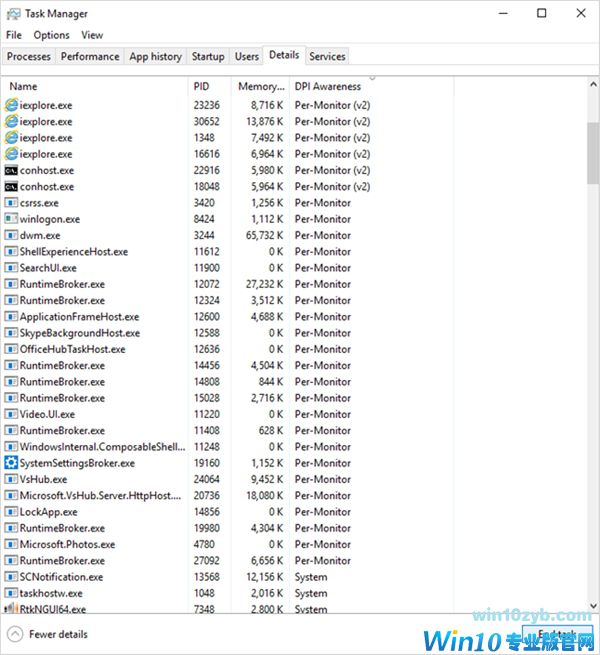Screen dimensions: 600x655
Task: Click the iexplore.exe icon for PID 23236
Action: click(x=11, y=105)
